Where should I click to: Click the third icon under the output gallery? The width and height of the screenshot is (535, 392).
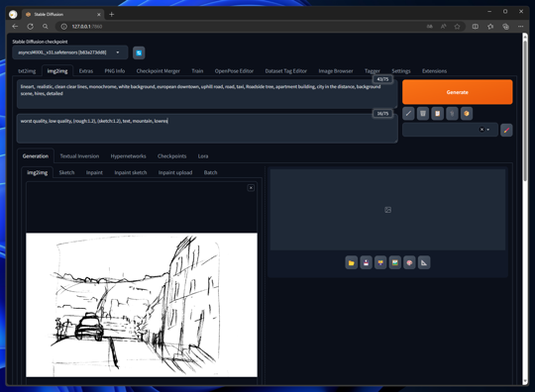[x=380, y=262]
